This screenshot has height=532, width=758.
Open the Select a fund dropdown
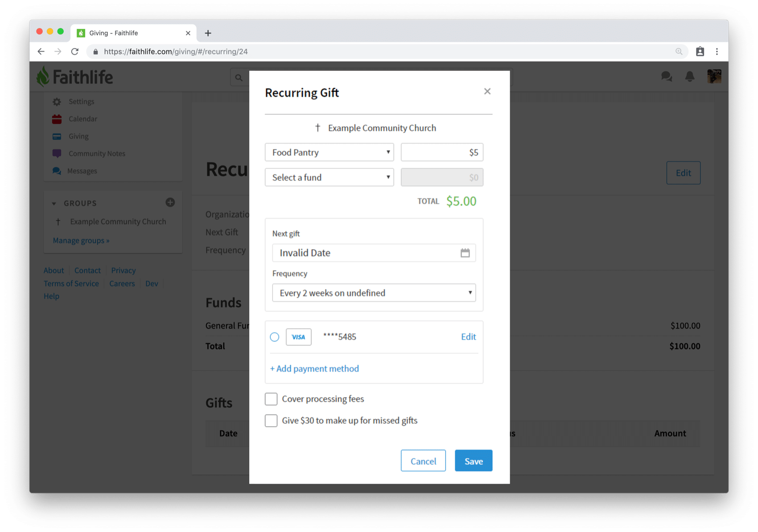329,177
